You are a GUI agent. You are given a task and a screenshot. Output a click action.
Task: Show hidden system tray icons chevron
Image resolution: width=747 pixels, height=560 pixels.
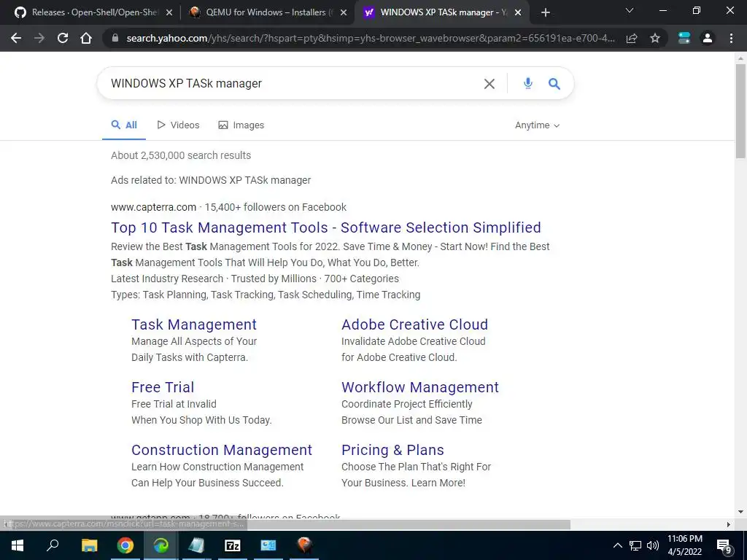[x=617, y=545]
